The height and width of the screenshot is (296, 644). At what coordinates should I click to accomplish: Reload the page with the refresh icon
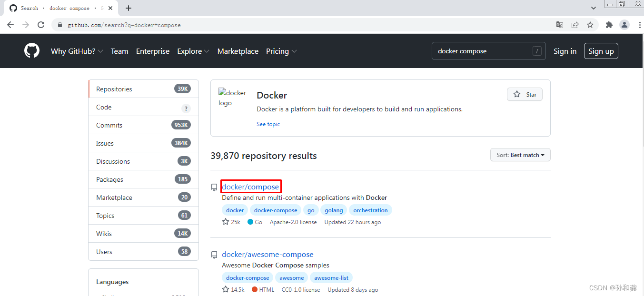tap(41, 25)
